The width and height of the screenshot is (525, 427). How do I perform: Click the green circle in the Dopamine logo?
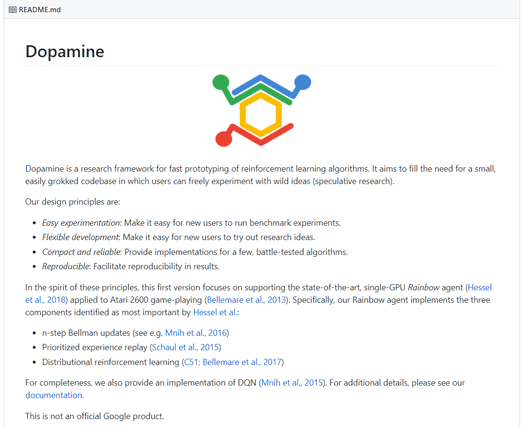pos(221,82)
